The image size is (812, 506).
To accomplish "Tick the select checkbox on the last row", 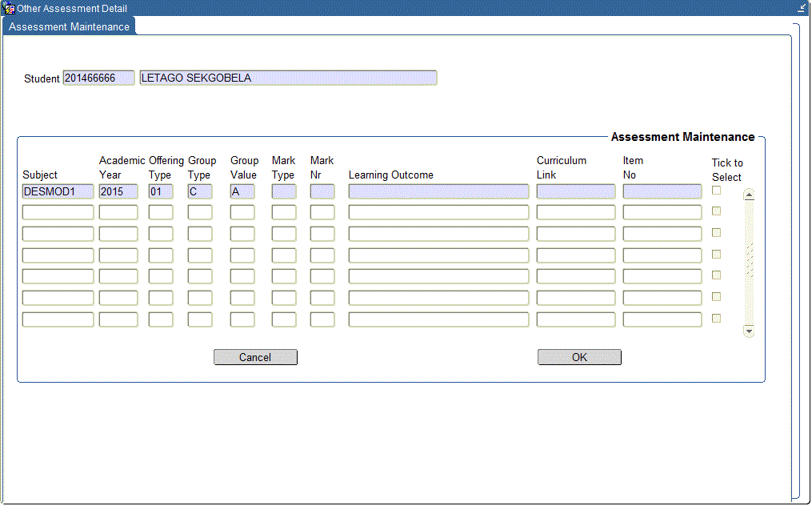I will pos(716,318).
